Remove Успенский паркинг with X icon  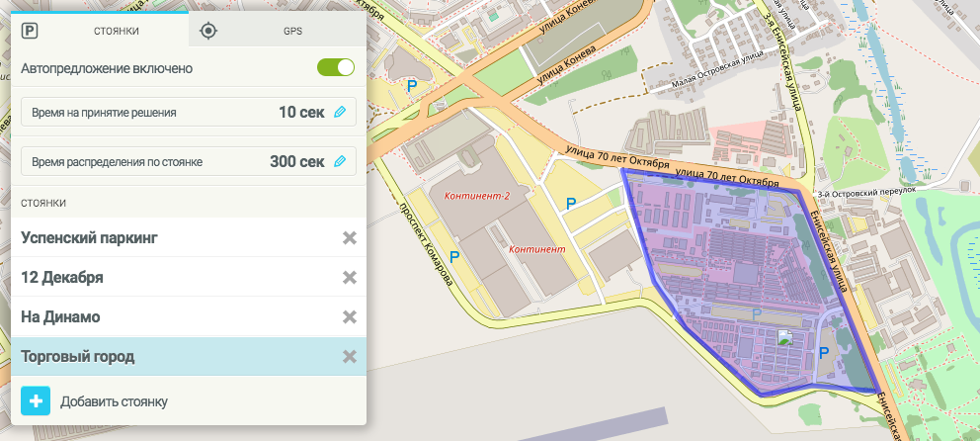tap(349, 238)
